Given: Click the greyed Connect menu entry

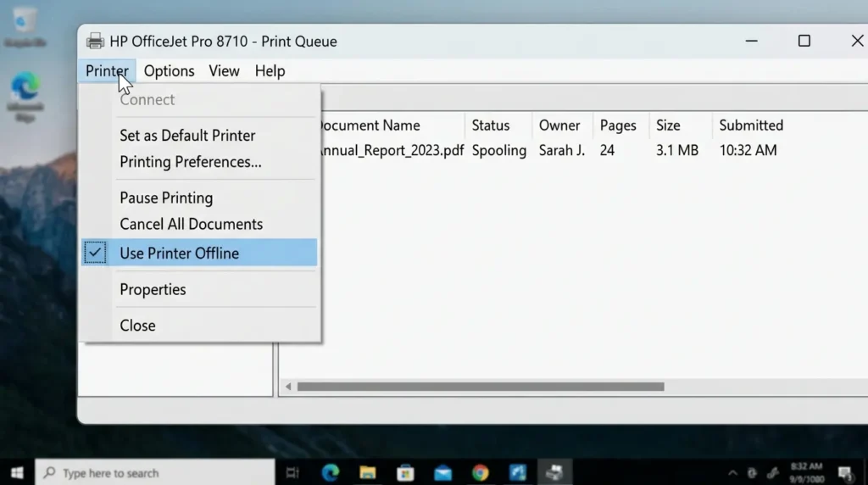Looking at the screenshot, I should click(147, 100).
